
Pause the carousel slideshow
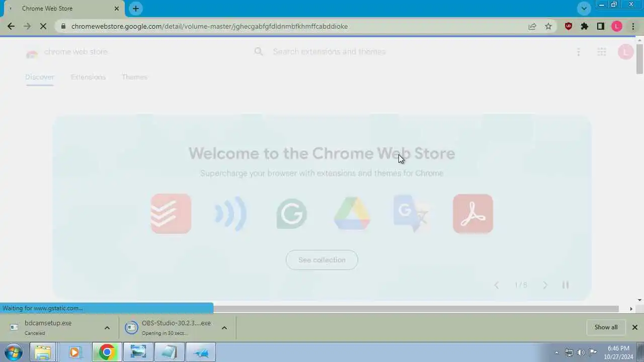pos(566,285)
